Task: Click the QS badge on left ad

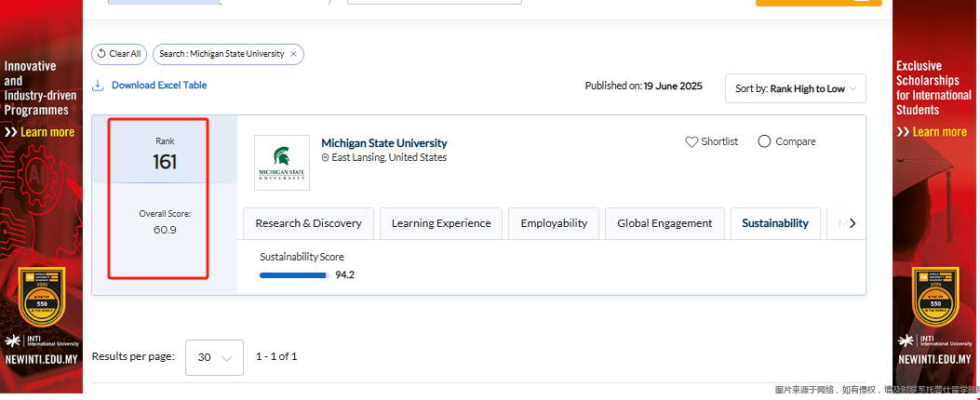Action: (43, 296)
